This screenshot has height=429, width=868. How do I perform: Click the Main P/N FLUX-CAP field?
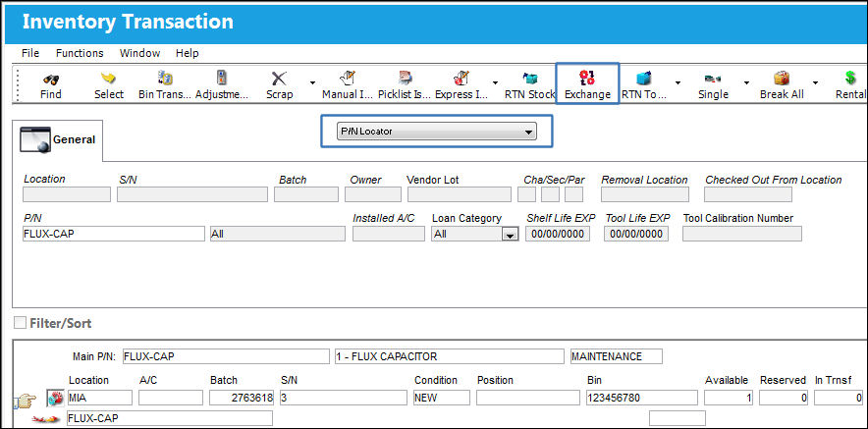point(225,356)
